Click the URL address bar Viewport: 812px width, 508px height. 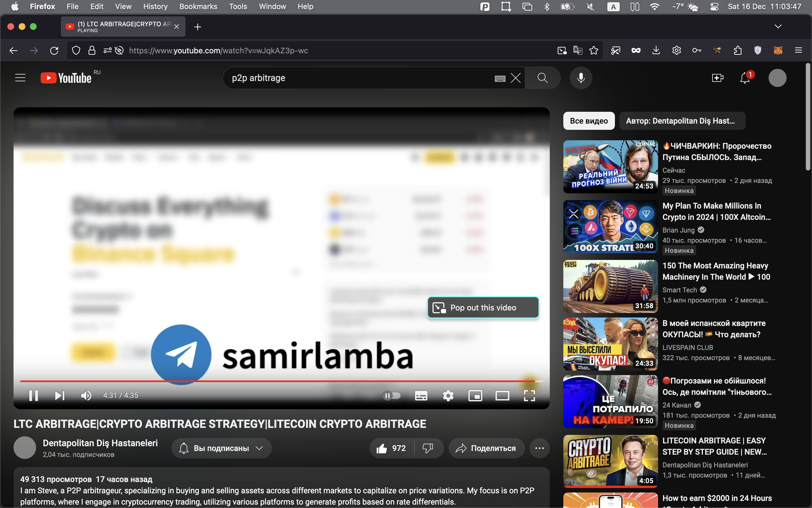tap(336, 51)
